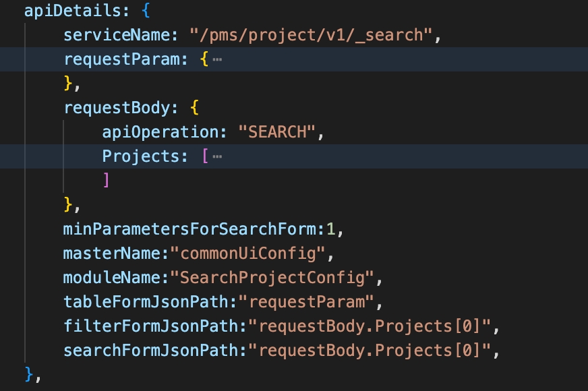Click the "commonUiConfig" string value
This screenshot has height=391, width=588.
(x=247, y=253)
